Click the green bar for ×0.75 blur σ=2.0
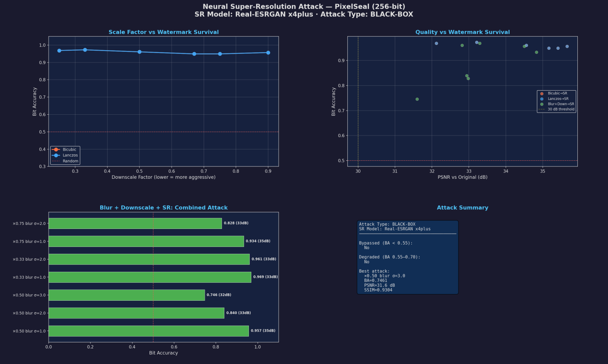Screen dimensions: 608x364 click(135, 224)
